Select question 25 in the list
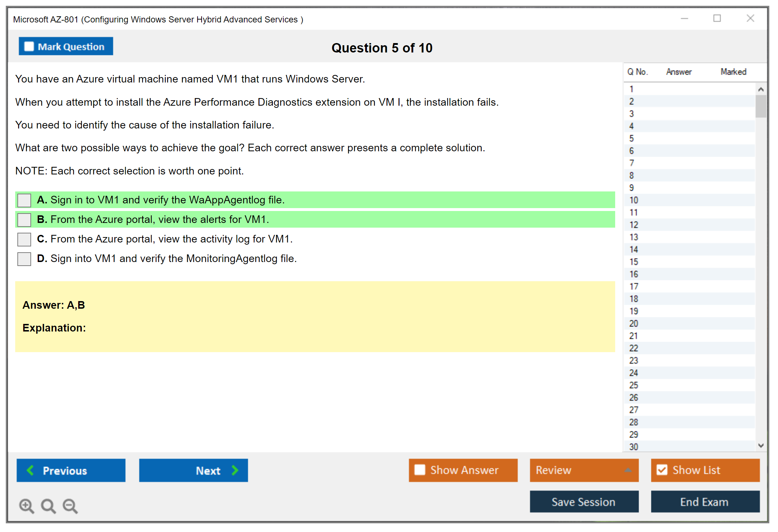 coord(634,385)
